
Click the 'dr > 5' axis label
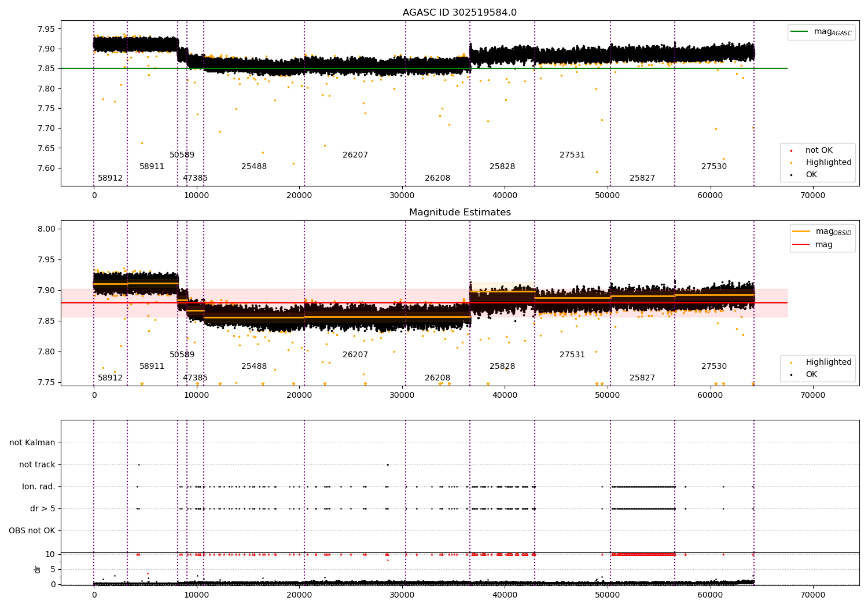[x=43, y=509]
